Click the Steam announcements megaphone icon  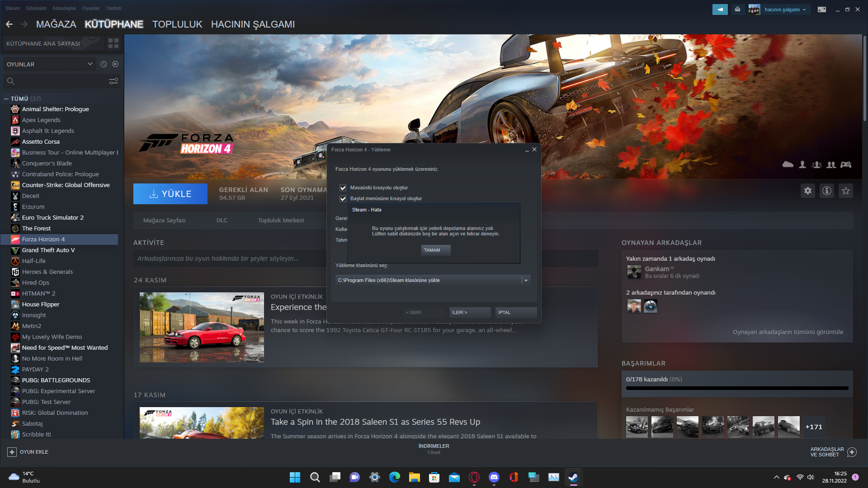720,9
